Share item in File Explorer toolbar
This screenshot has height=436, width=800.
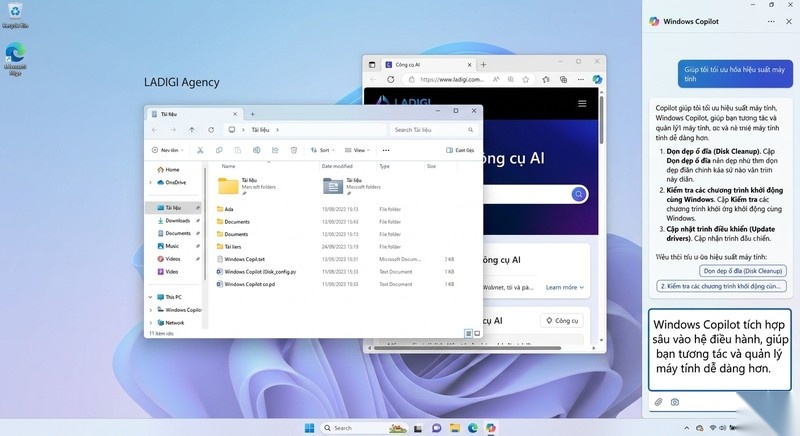275,150
